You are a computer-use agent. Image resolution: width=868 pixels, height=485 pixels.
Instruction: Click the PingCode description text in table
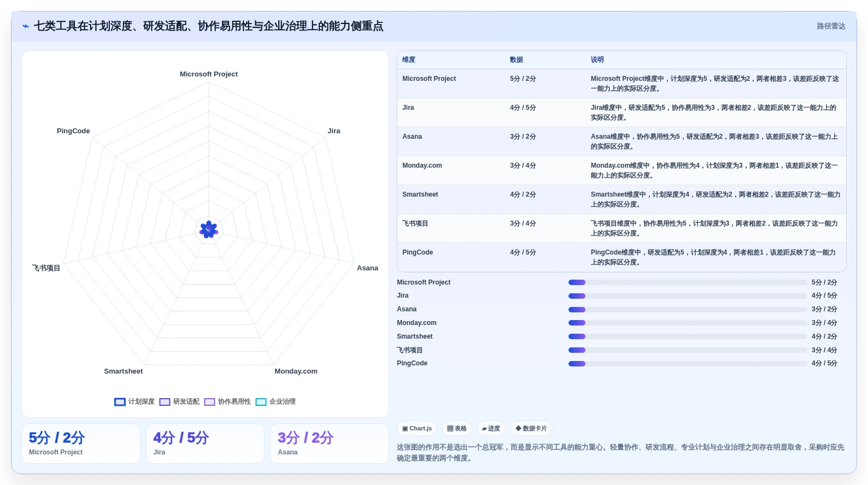pos(713,257)
